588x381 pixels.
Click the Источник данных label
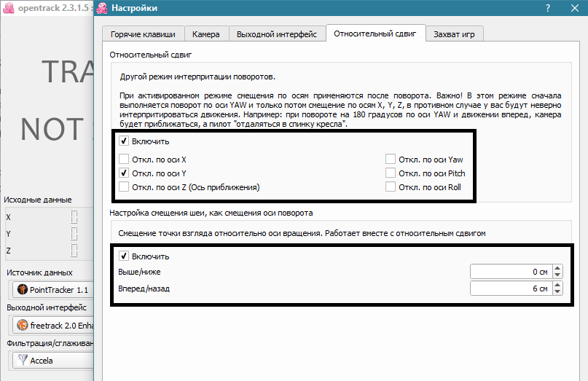click(x=39, y=272)
